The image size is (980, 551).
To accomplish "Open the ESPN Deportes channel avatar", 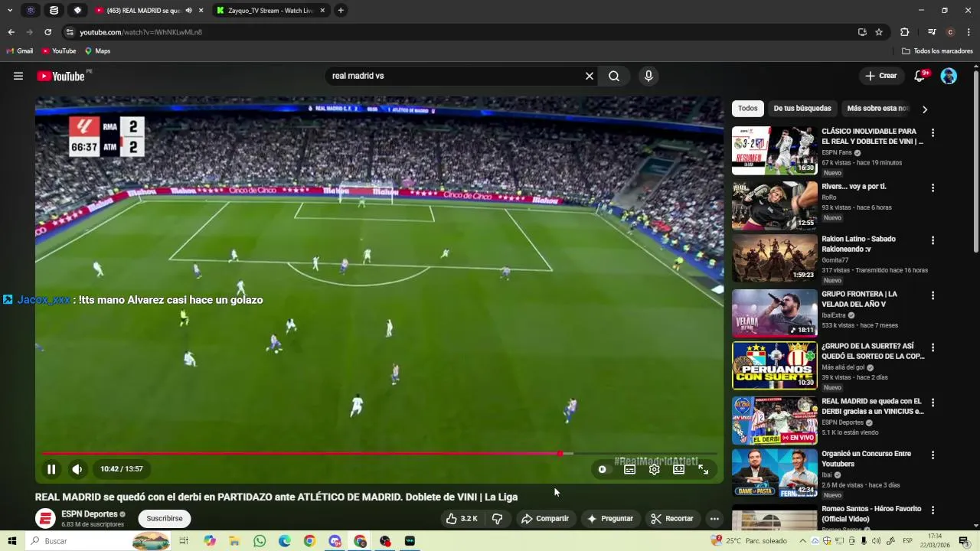I will [x=46, y=519].
